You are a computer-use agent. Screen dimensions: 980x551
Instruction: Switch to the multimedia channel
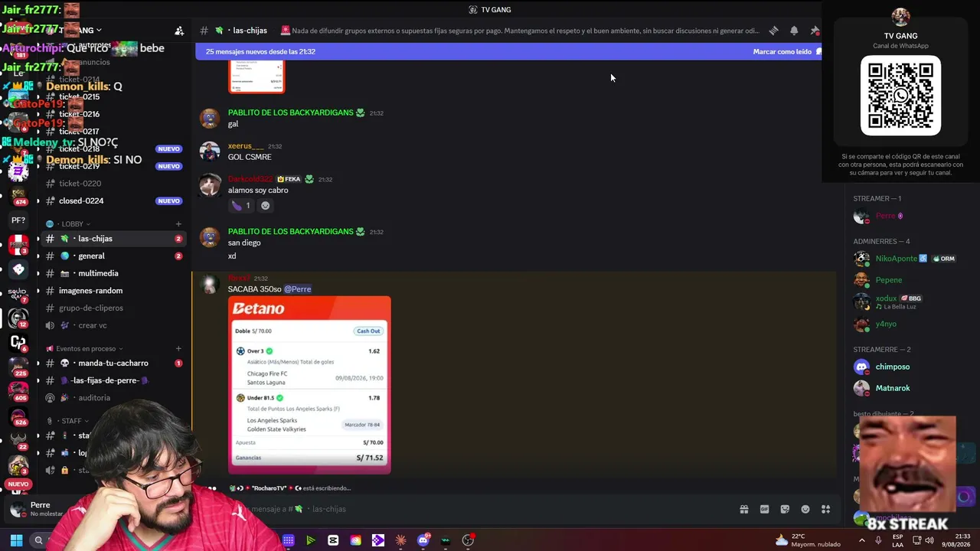tap(113, 273)
